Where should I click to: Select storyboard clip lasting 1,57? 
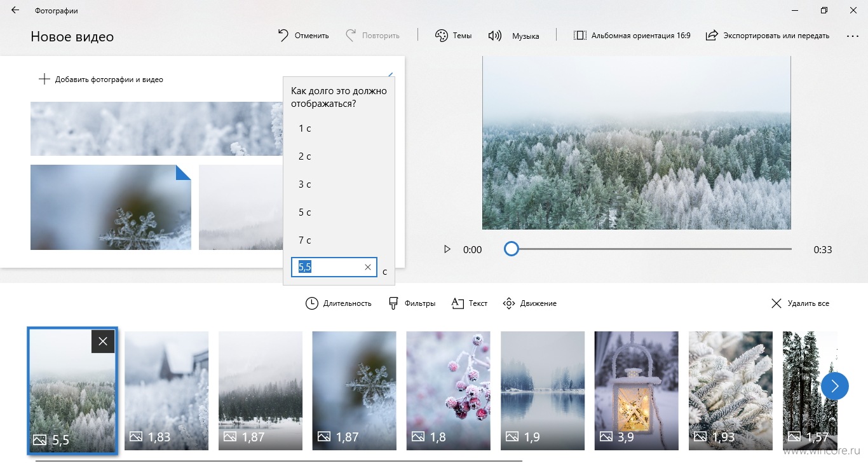click(810, 390)
